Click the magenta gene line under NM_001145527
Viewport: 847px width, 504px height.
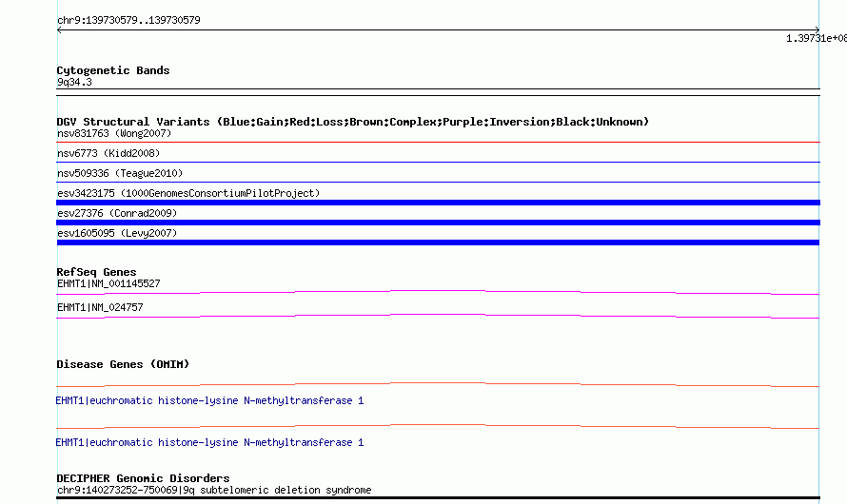438,293
